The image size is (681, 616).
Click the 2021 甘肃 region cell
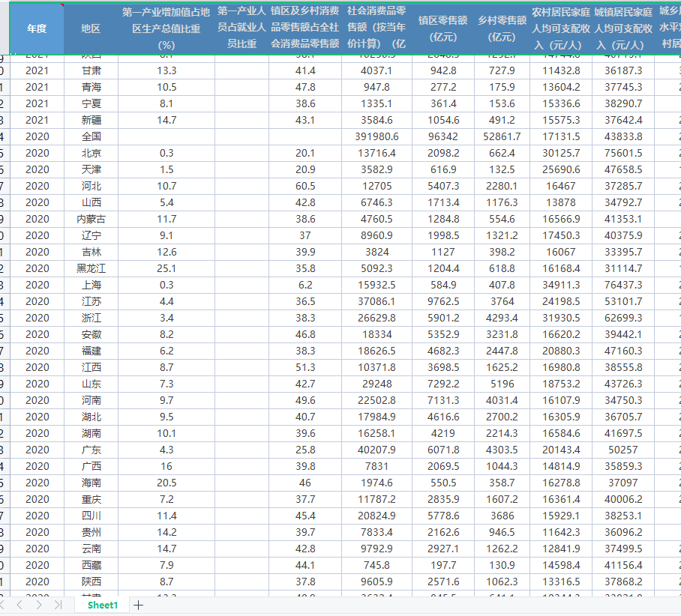point(91,70)
